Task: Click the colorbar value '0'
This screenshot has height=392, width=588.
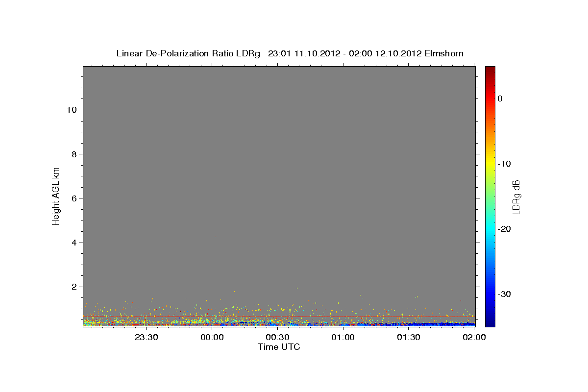Action: tap(500, 98)
